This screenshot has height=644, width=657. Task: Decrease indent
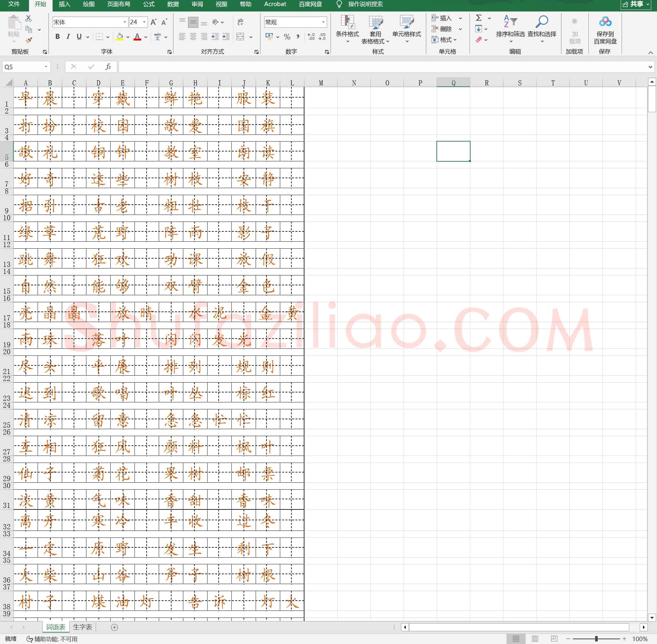[215, 37]
